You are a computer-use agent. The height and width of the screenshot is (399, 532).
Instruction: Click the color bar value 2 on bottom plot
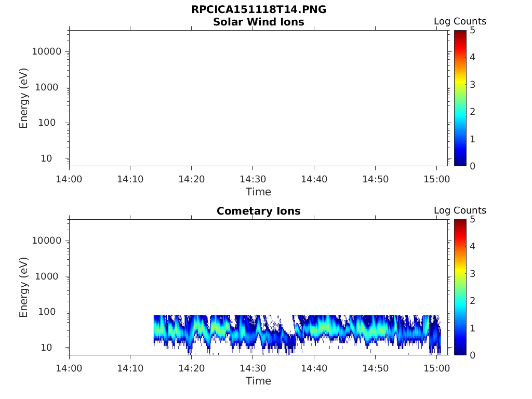pyautogui.click(x=472, y=301)
